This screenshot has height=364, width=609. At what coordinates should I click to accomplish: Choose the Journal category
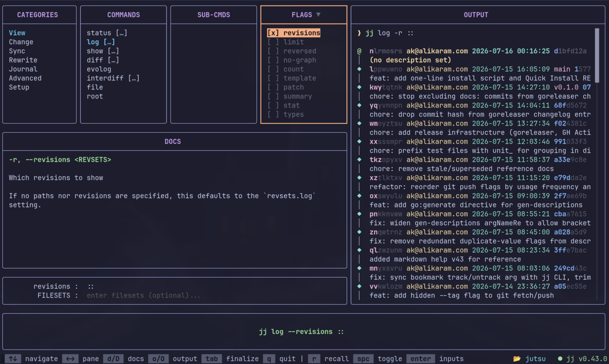(23, 69)
